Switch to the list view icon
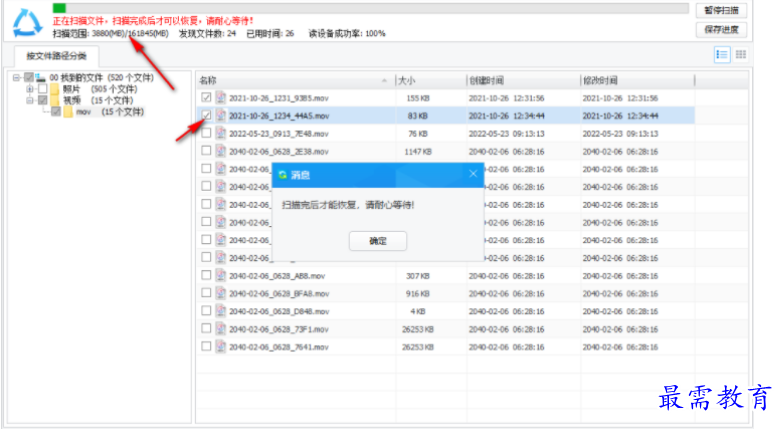The width and height of the screenshot is (780, 429). [722, 55]
